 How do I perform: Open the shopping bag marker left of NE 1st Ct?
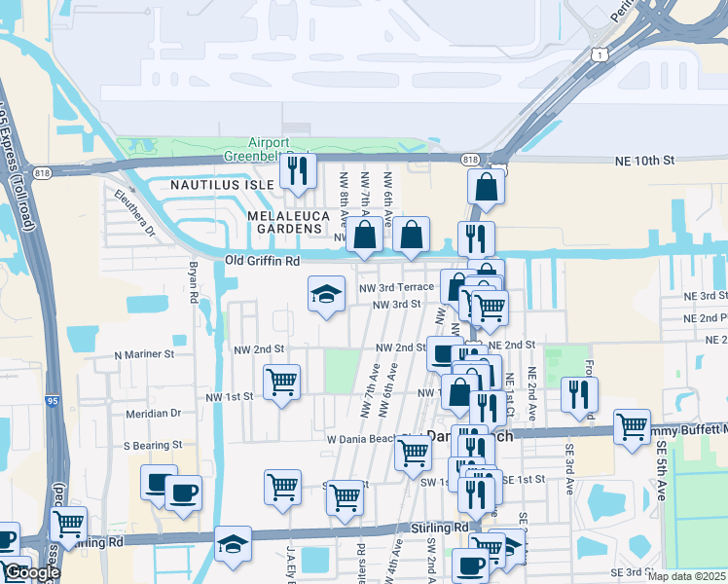click(459, 393)
